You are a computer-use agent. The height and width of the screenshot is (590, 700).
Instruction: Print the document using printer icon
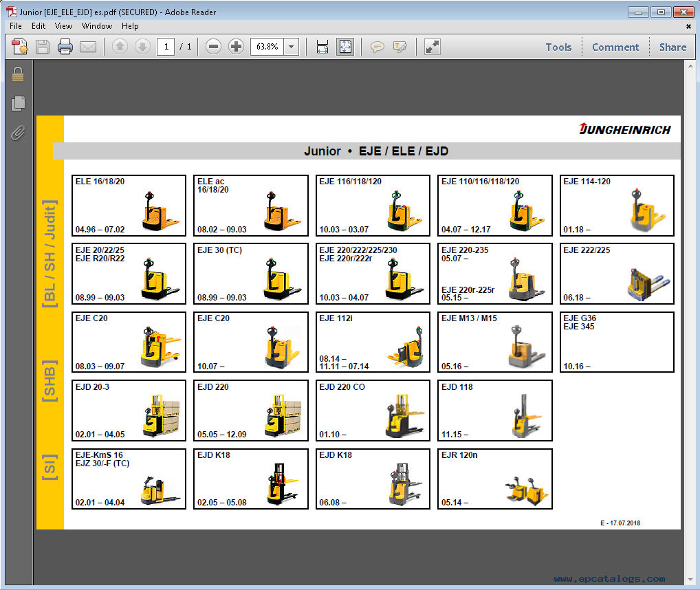pyautogui.click(x=65, y=46)
